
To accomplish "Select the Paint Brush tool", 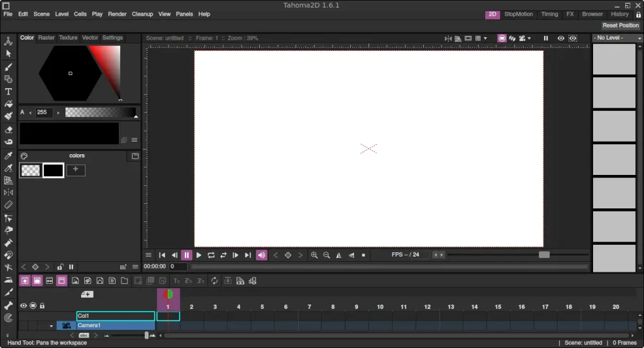I will [x=8, y=116].
